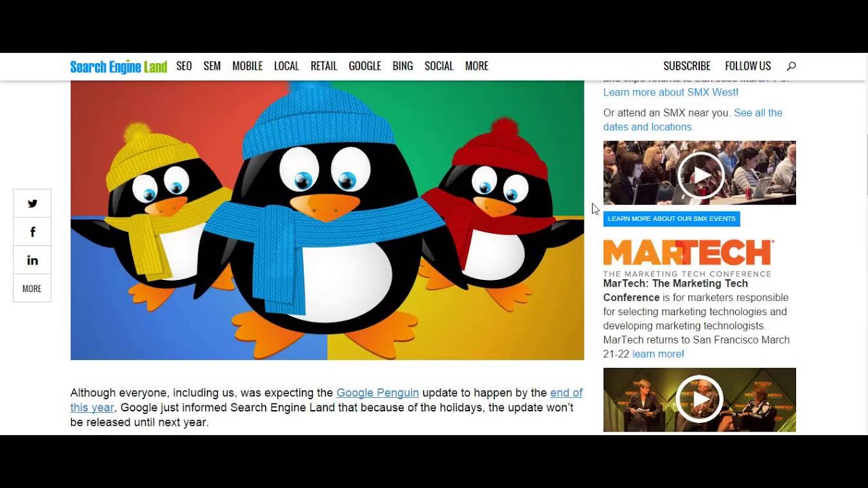Image resolution: width=868 pixels, height=488 pixels.
Task: Click the MarTech conference logo
Action: [x=688, y=258]
